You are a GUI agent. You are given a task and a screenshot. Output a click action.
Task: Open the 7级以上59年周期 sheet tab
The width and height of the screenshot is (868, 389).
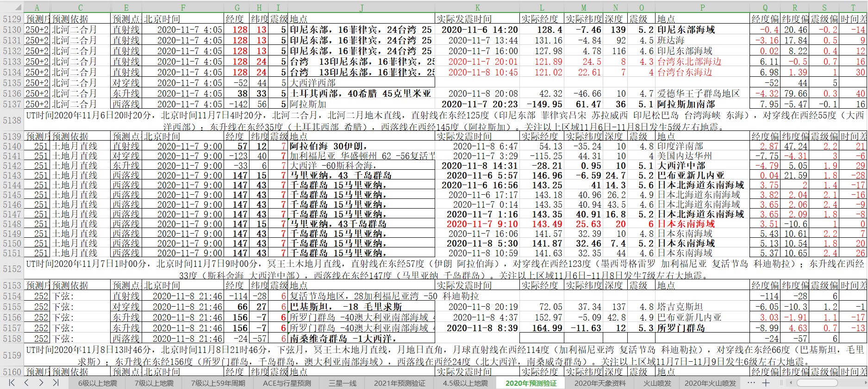tap(218, 383)
